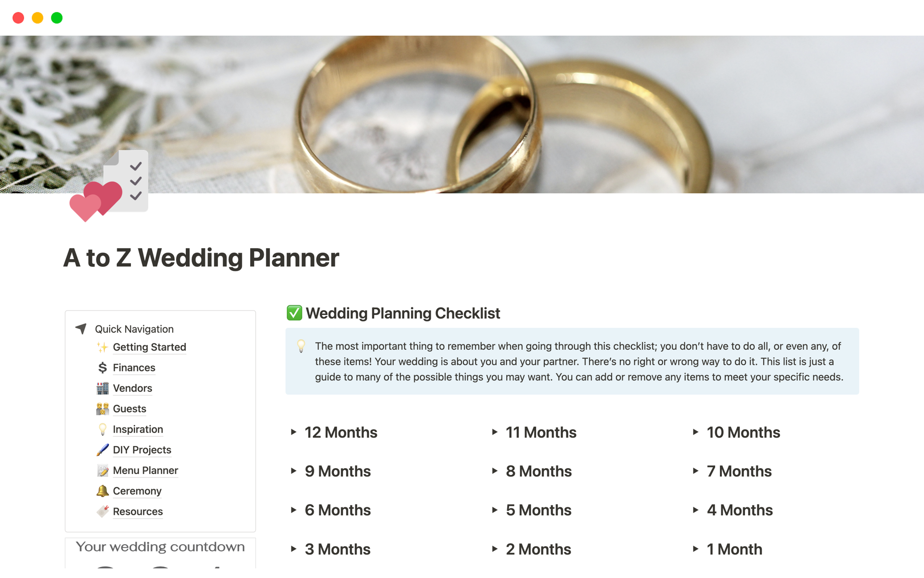Click the Getting Started icon in sidebar

pos(103,346)
